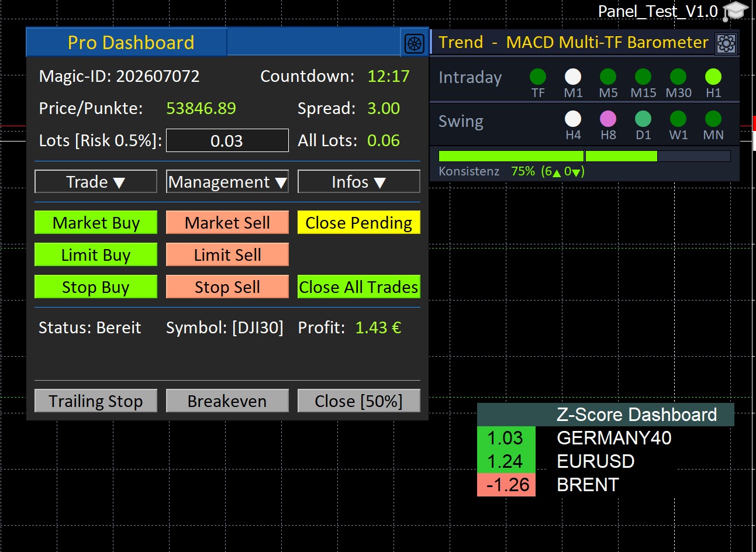Click the Konsistenz progress bar
This screenshot has height=552, width=756.
(x=585, y=156)
